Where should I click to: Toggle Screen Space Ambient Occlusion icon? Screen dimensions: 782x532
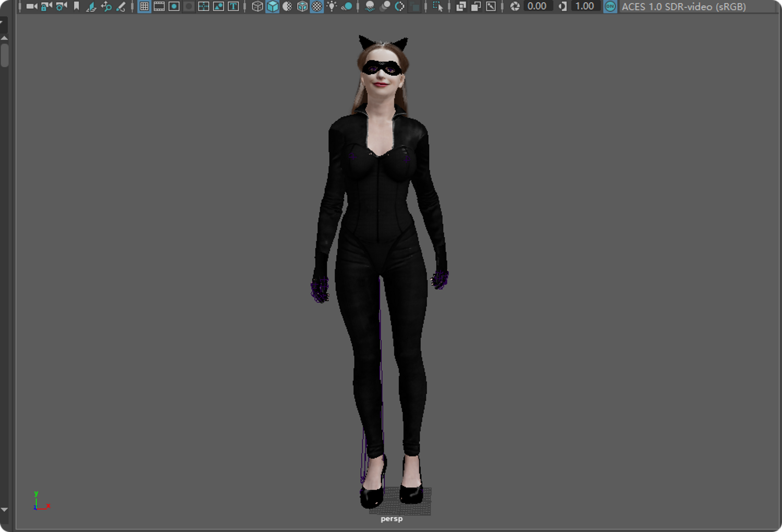pos(370,6)
